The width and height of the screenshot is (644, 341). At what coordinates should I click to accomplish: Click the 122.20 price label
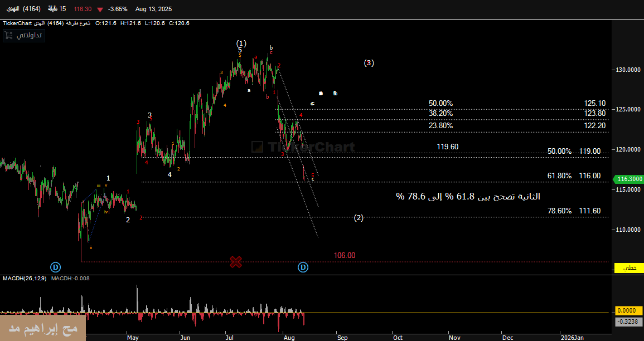pyautogui.click(x=595, y=125)
